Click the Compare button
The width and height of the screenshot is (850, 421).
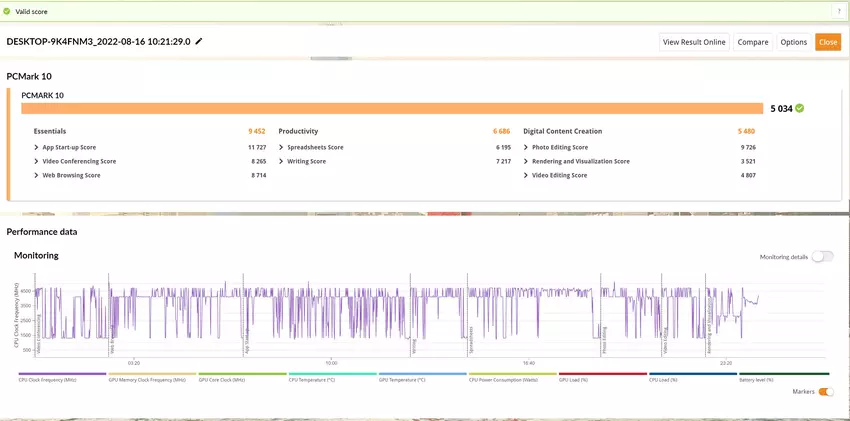click(752, 42)
